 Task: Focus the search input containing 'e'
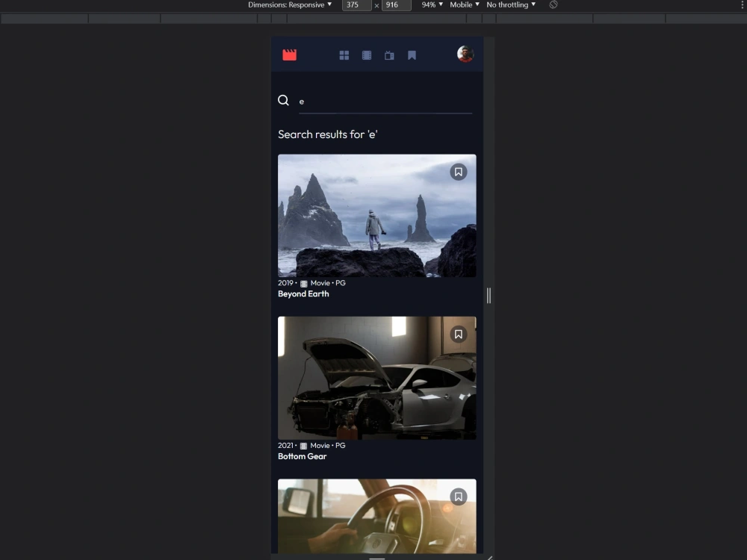(385, 102)
